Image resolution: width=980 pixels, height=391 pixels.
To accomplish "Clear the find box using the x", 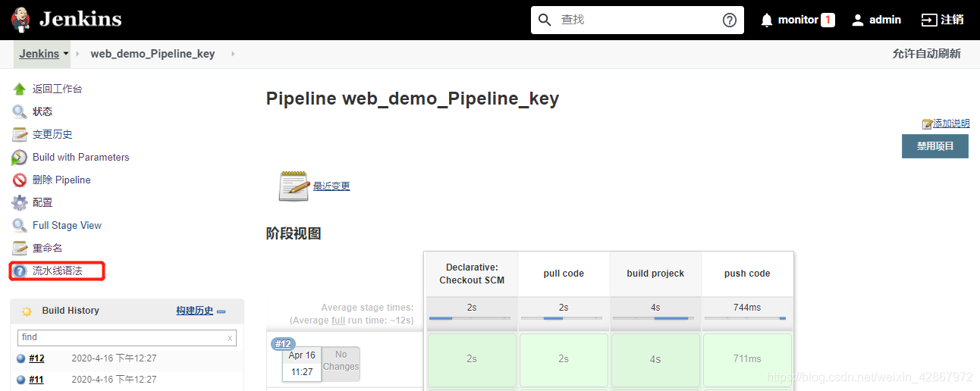I will tap(230, 338).
